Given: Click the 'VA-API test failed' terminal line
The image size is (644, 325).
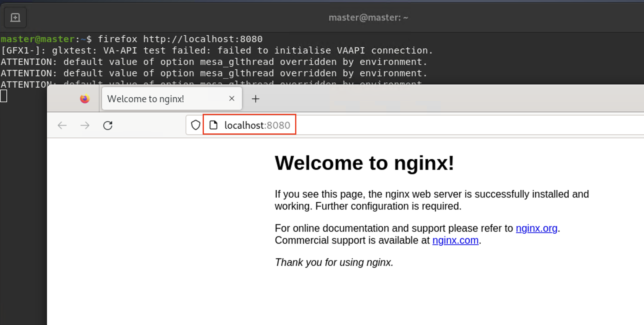Looking at the screenshot, I should point(217,50).
